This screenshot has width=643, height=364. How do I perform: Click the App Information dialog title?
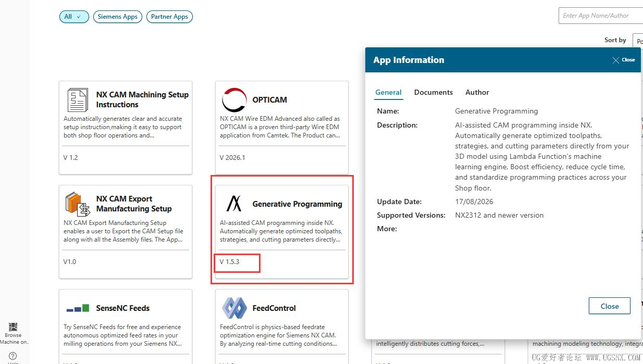[409, 60]
